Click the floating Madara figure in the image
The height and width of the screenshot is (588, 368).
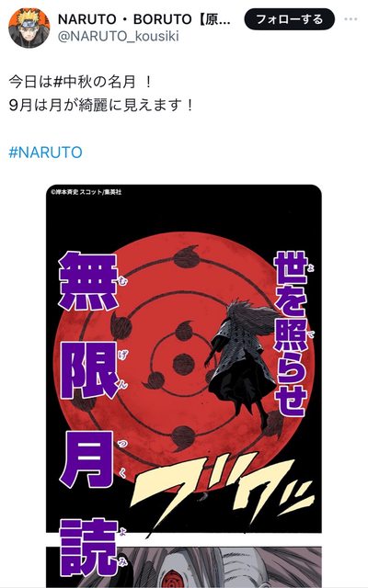point(242,360)
